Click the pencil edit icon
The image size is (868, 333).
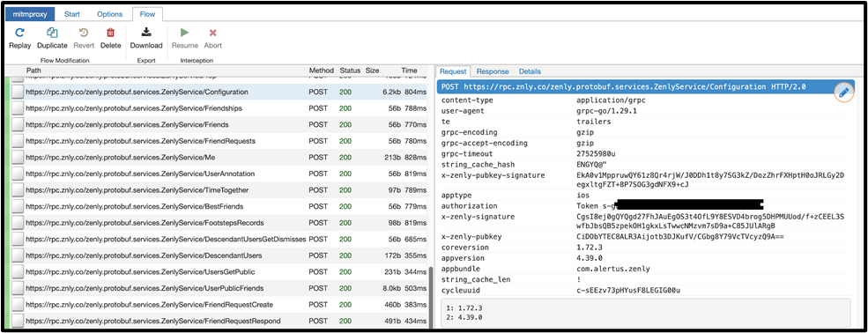(843, 92)
